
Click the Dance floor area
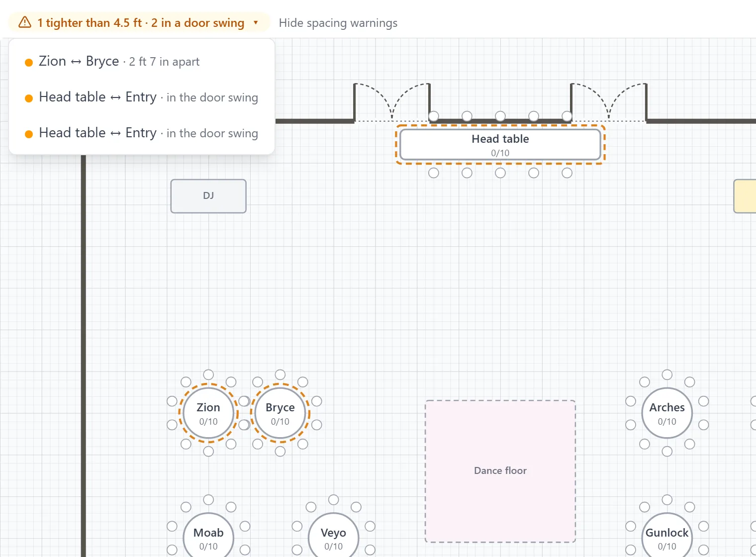coord(500,471)
